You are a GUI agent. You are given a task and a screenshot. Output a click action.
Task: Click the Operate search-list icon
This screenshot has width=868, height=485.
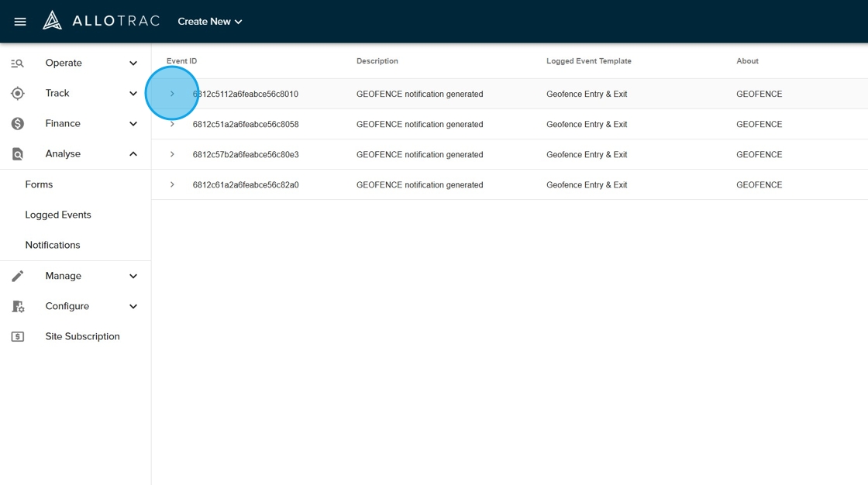17,64
